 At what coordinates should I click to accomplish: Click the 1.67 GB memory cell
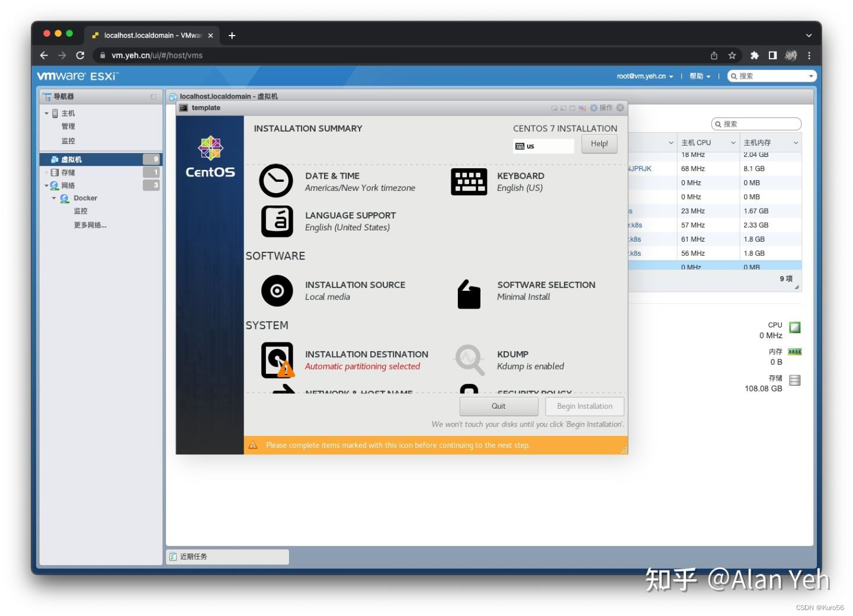770,211
